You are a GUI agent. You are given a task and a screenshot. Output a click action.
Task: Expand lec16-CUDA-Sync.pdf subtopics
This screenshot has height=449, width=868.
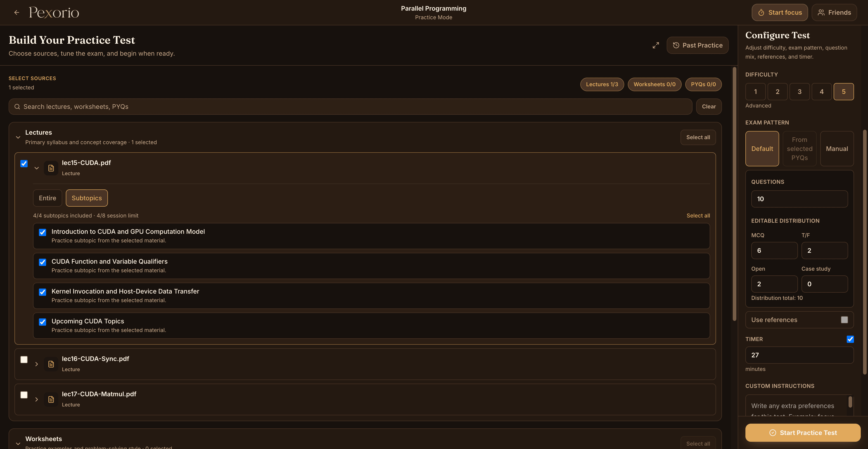click(x=37, y=364)
